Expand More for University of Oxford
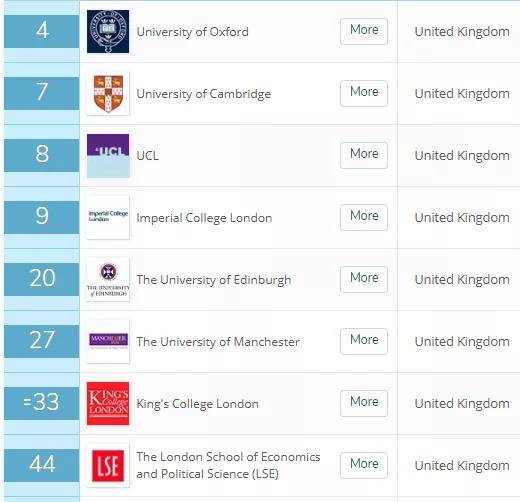The width and height of the screenshot is (520, 502). [x=364, y=31]
